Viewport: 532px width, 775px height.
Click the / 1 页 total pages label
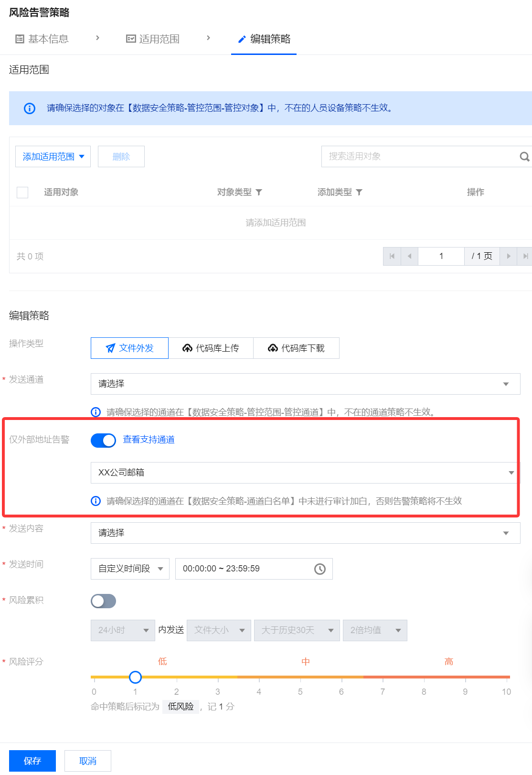[482, 256]
